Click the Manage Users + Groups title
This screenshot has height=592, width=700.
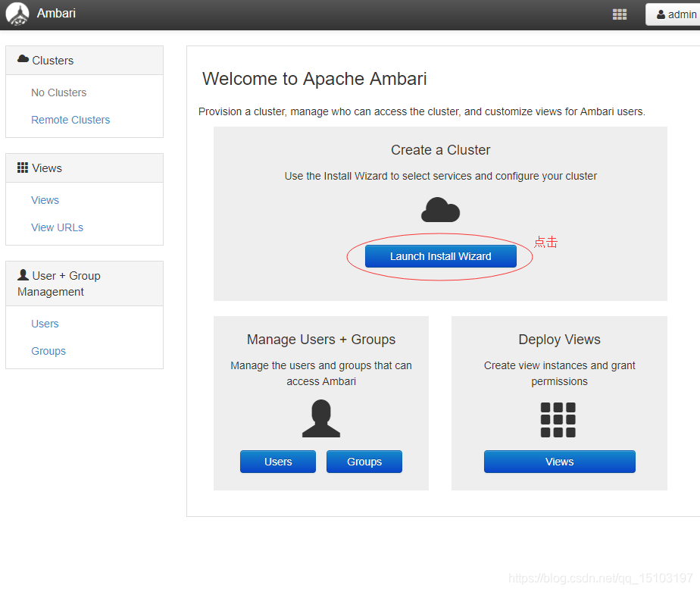(321, 340)
